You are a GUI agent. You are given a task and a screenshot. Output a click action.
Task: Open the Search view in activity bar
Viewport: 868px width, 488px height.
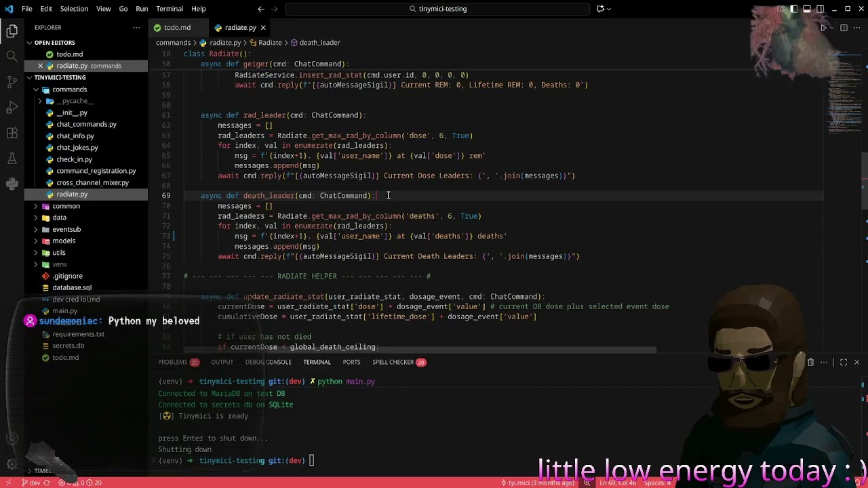pyautogui.click(x=12, y=56)
